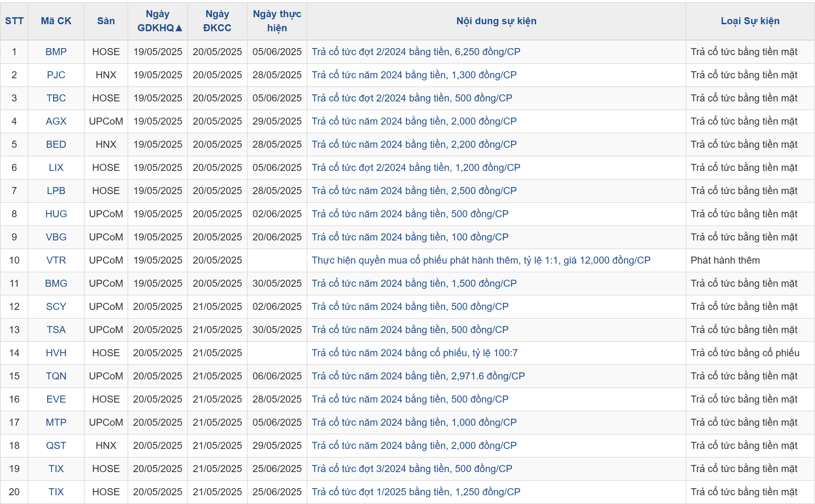Open PJC event 1,300 đồng/CP dividend
Screen dimensions: 815x504
coord(414,75)
